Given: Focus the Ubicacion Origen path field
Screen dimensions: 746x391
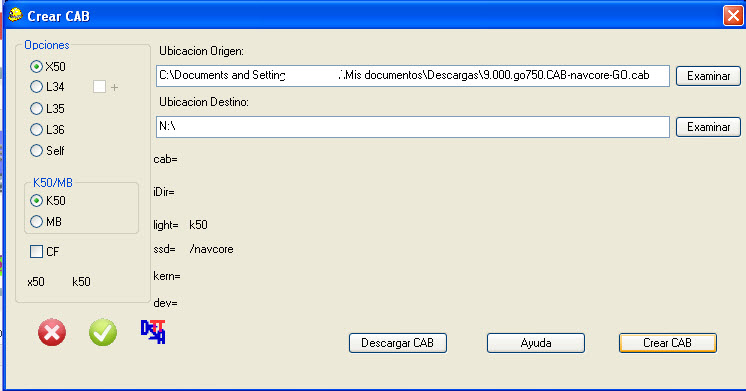Looking at the screenshot, I should (412, 76).
